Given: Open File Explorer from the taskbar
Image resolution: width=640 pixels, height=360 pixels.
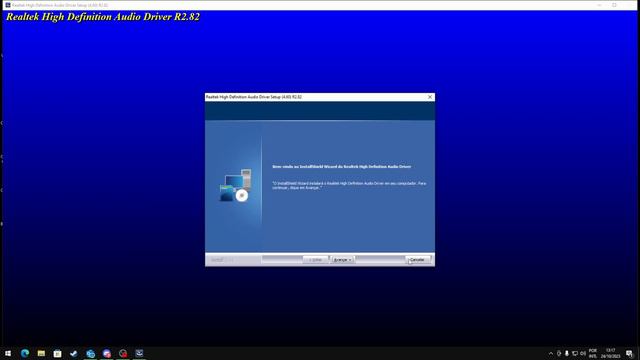Looking at the screenshot, I should coord(41,353).
